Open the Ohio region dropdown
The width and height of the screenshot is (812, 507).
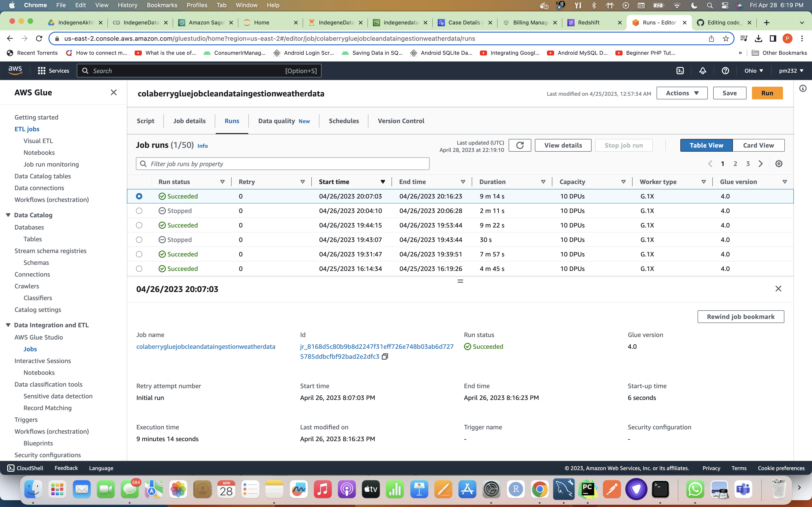[x=754, y=71]
